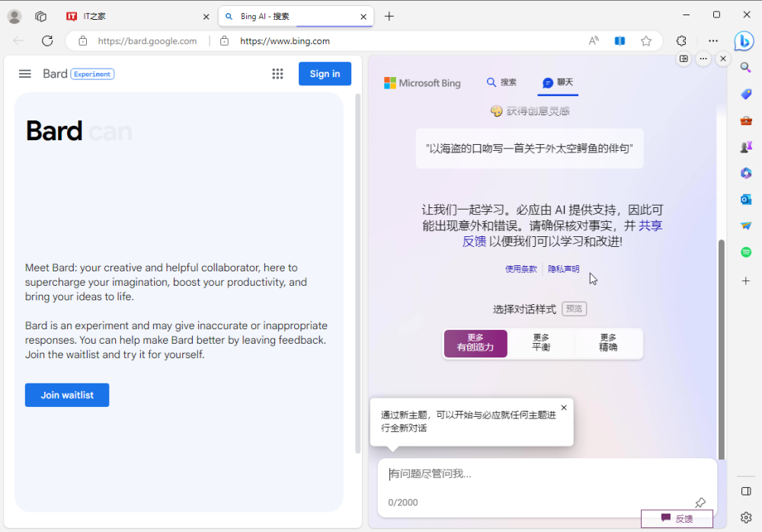Click the bard.google.com address field
Image resolution: width=762 pixels, height=532 pixels.
point(147,41)
